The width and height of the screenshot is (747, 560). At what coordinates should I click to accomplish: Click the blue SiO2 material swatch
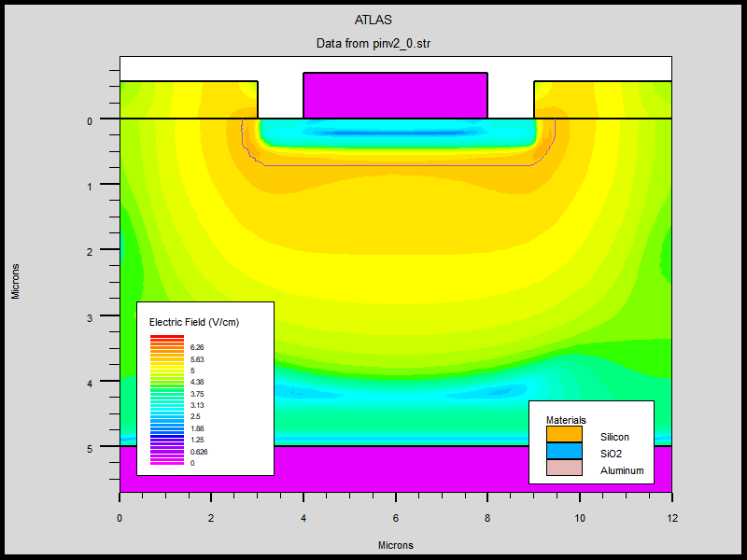click(564, 452)
